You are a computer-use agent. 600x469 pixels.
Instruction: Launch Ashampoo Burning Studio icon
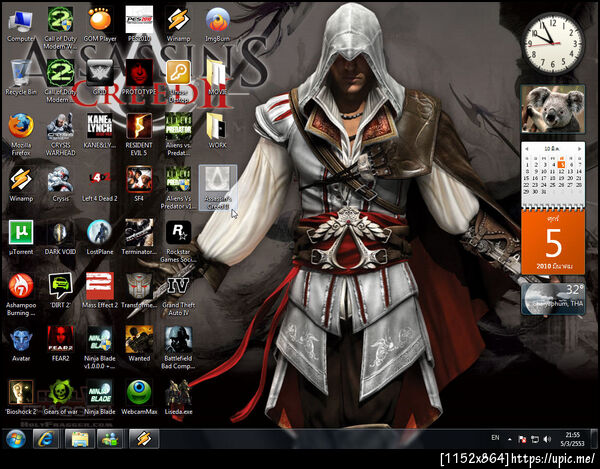pyautogui.click(x=21, y=295)
